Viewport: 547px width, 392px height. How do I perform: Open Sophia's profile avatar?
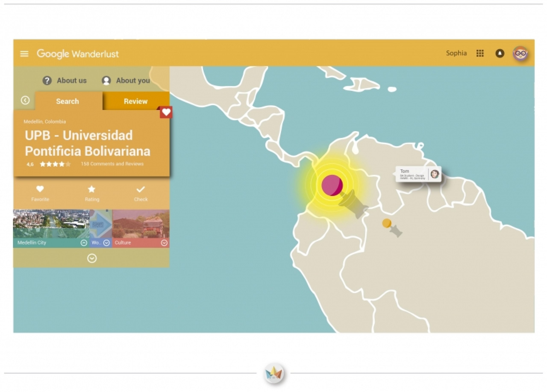pos(521,54)
